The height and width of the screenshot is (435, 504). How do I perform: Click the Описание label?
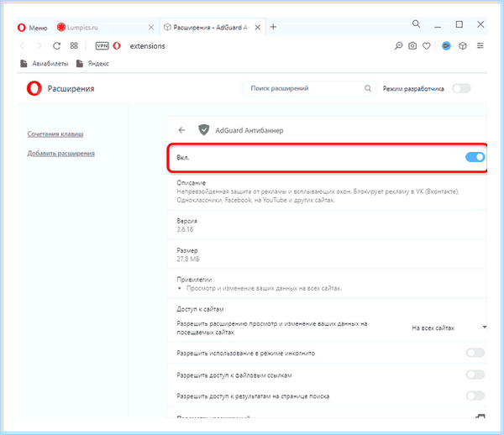191,183
